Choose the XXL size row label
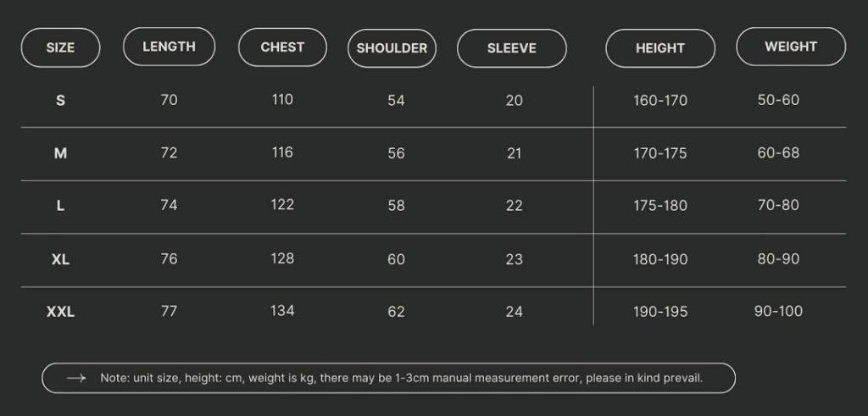 click(60, 312)
